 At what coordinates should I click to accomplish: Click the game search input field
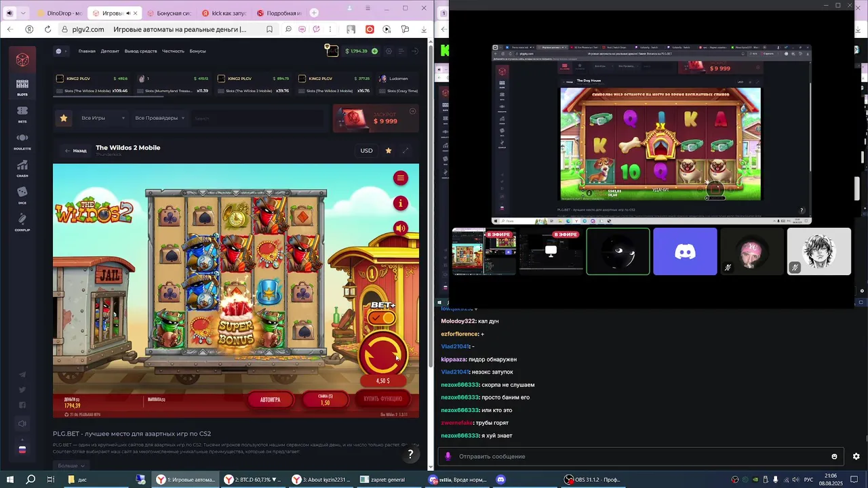[258, 118]
